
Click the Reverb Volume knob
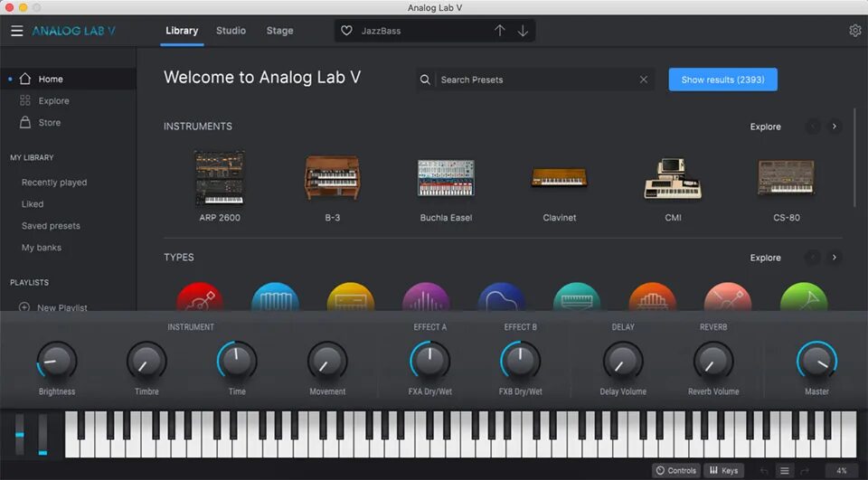click(x=713, y=361)
